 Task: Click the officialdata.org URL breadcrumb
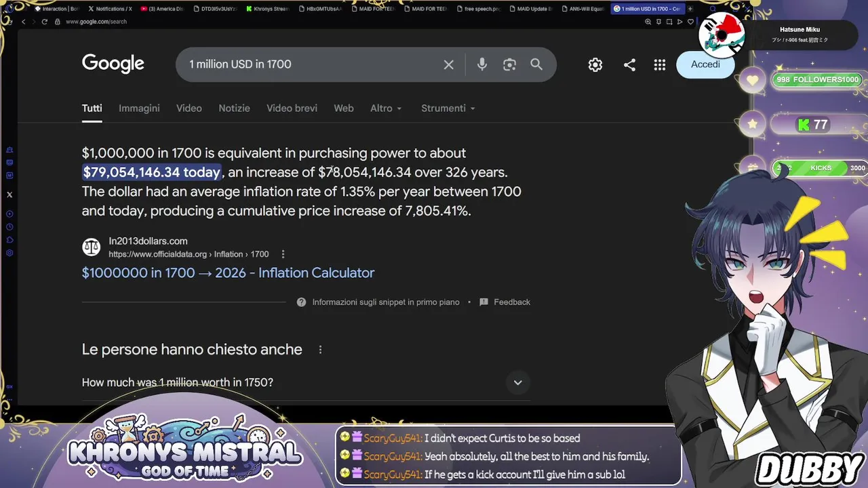pyautogui.click(x=189, y=254)
